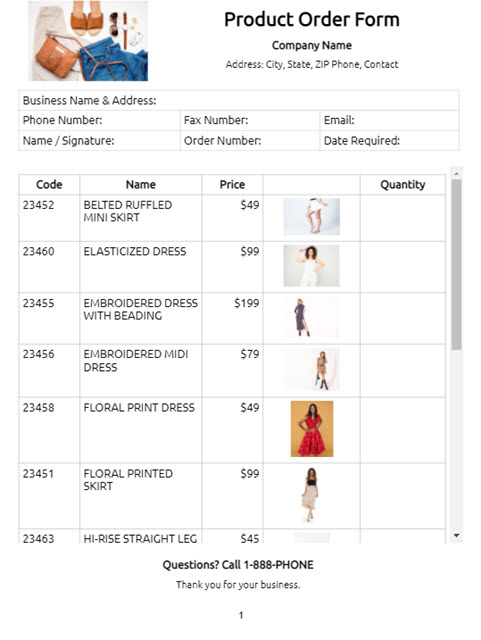Open the red floral print dress photo

pos(312,429)
